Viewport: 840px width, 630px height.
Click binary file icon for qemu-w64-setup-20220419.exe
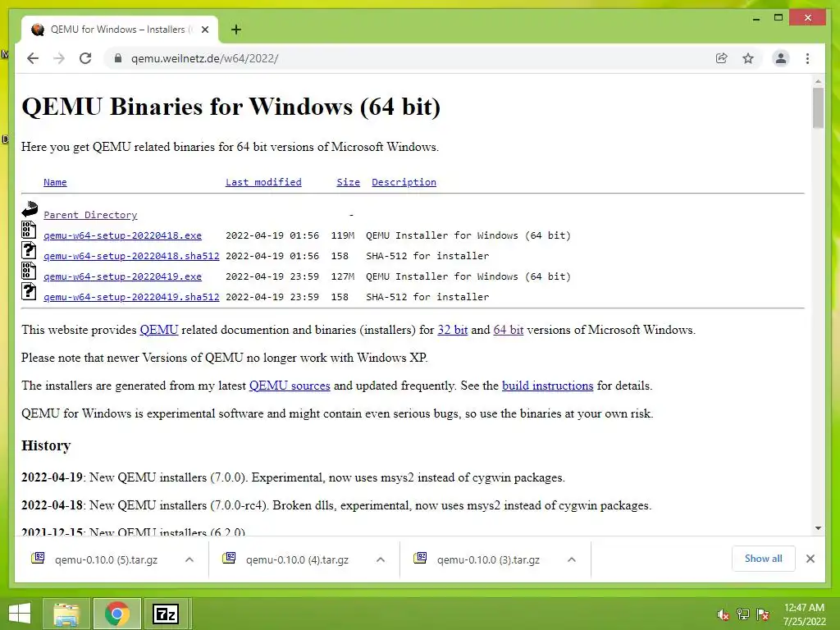29,271
